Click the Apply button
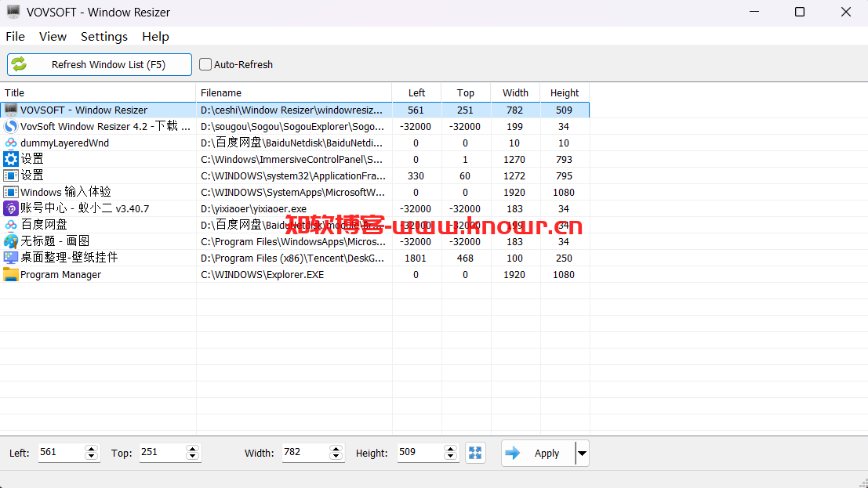Image resolution: width=868 pixels, height=488 pixels. click(x=539, y=453)
